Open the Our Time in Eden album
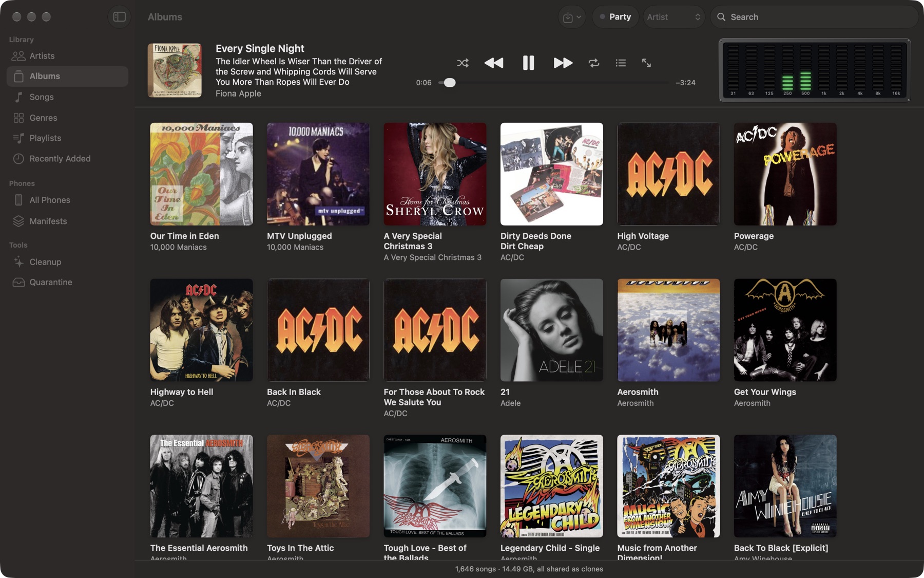Screen dimensions: 924x578 click(x=201, y=174)
